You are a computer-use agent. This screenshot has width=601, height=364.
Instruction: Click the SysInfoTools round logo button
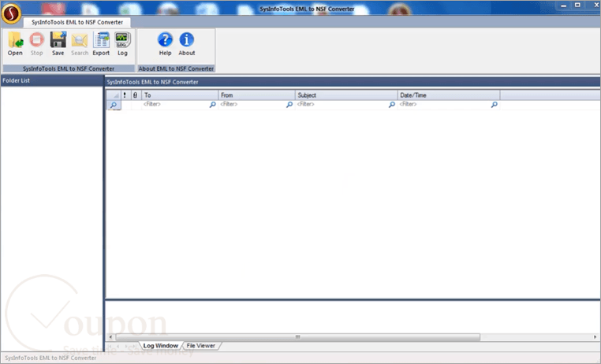pyautogui.click(x=11, y=13)
